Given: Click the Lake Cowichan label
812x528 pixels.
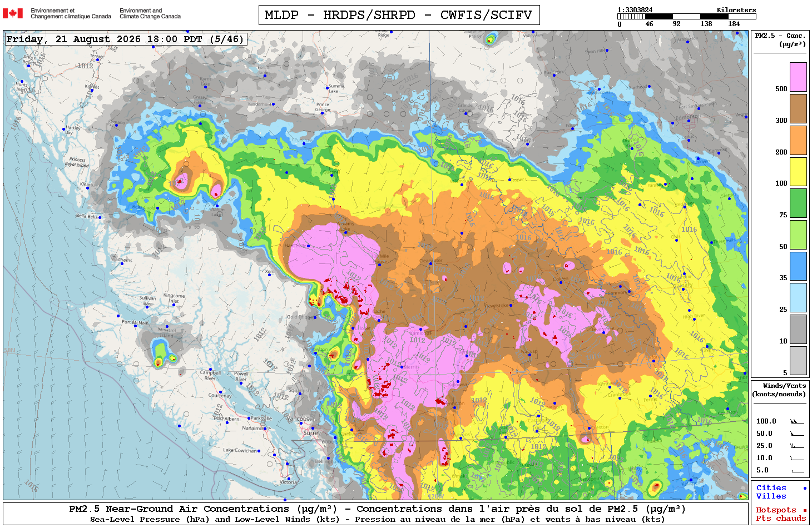Looking at the screenshot, I should point(240,450).
